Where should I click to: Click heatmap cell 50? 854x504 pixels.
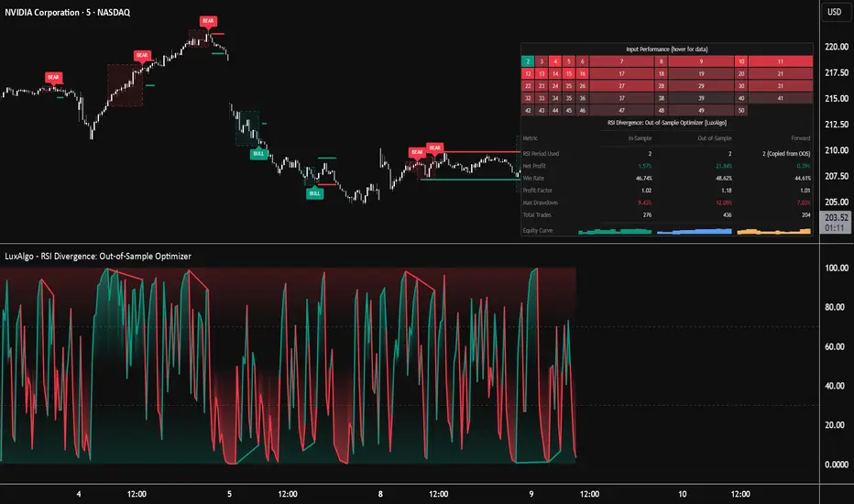point(741,111)
